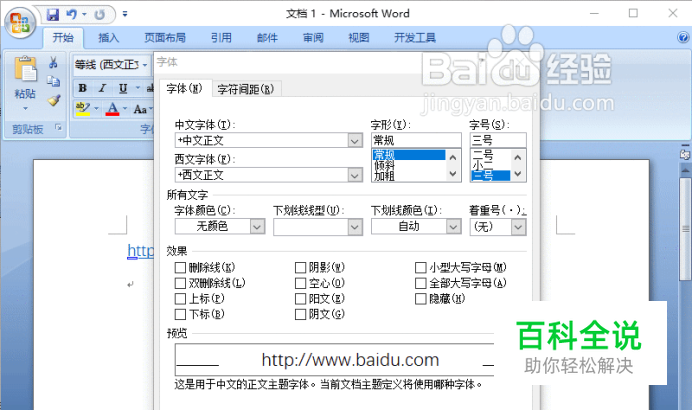692x410 pixels.
Task: Open the 开发工具 ribbon tab
Action: pos(415,38)
